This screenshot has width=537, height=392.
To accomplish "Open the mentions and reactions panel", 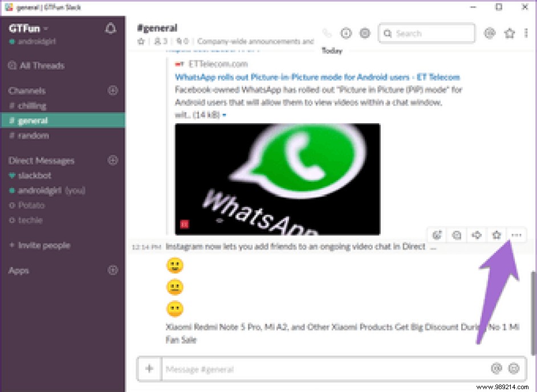I will (x=489, y=33).
